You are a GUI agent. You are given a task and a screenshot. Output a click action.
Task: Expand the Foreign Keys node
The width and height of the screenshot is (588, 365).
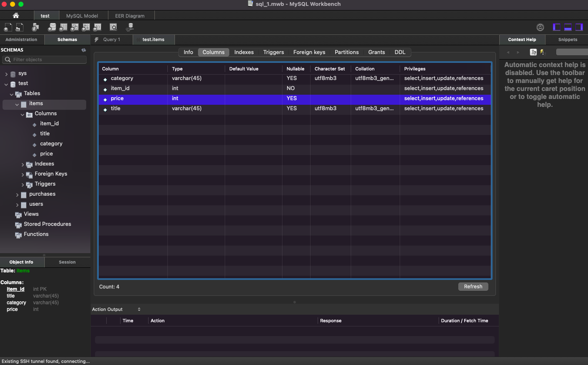click(x=23, y=175)
